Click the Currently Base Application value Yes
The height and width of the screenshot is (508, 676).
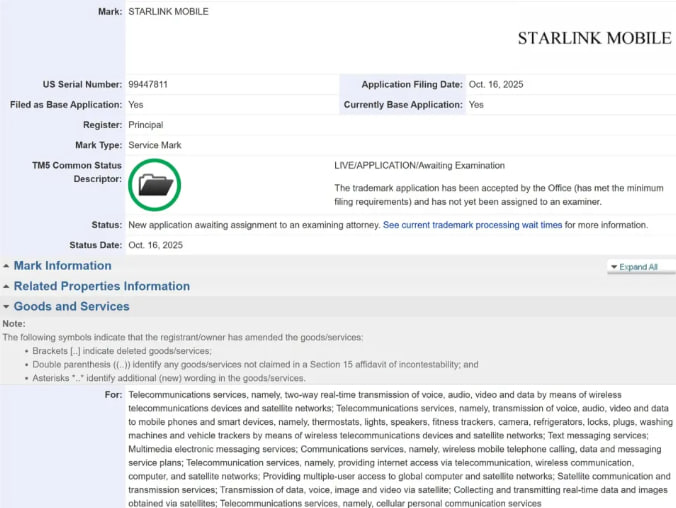pyautogui.click(x=476, y=105)
